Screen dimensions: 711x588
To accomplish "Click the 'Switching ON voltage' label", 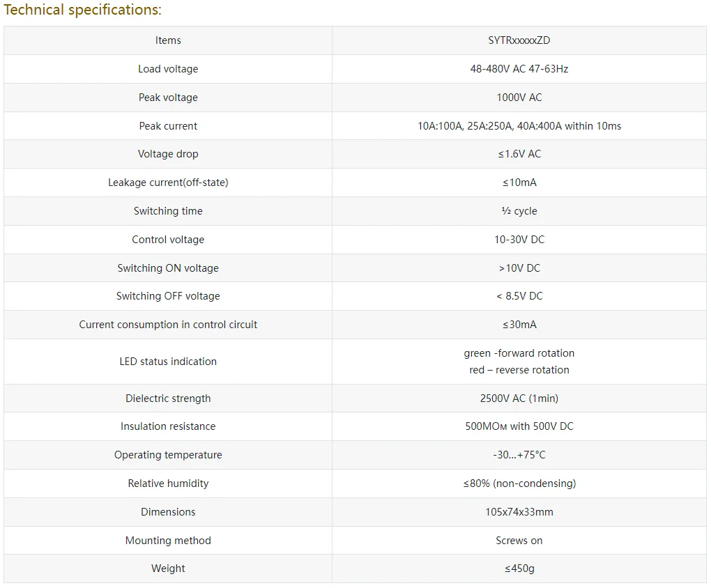I will (x=168, y=268).
